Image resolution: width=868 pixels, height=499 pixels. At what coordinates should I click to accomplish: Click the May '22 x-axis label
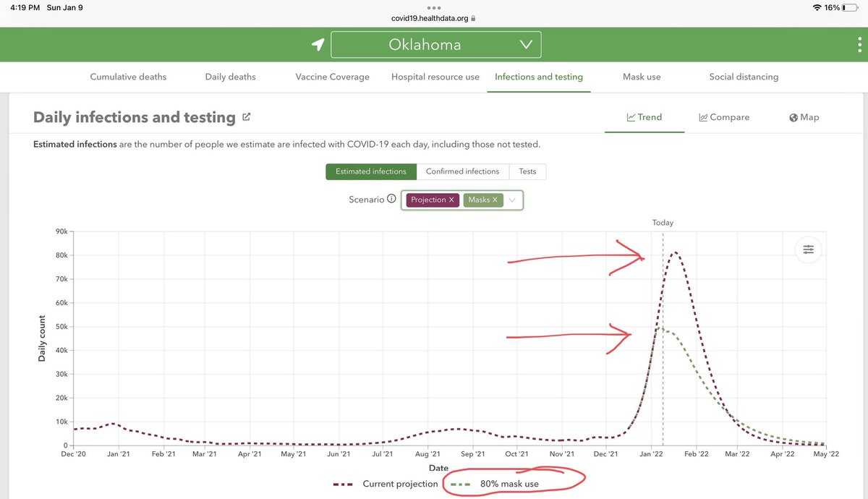click(x=825, y=454)
